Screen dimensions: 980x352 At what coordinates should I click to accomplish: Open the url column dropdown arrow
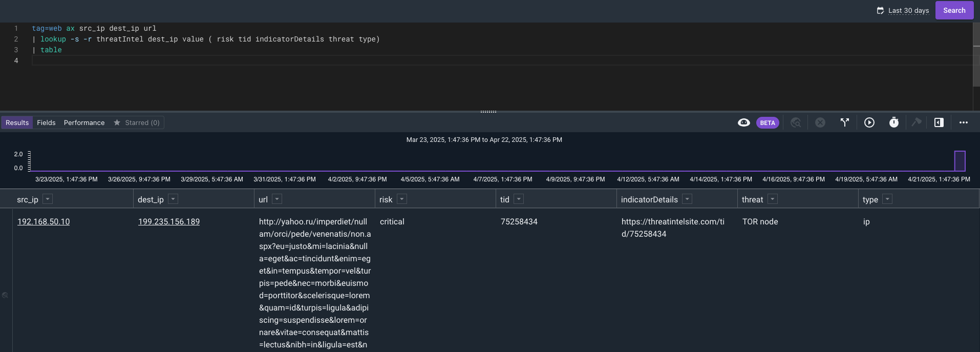click(x=277, y=199)
